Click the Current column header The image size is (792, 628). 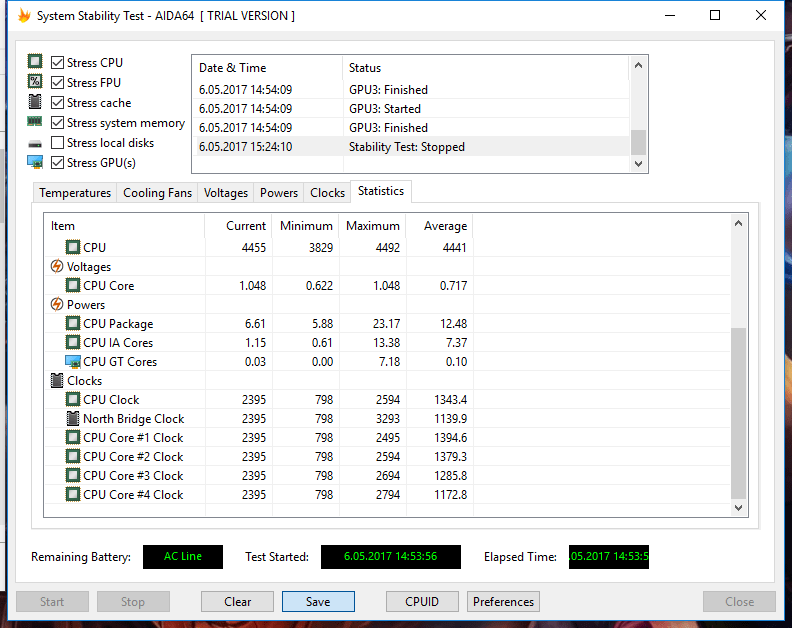tap(238, 226)
